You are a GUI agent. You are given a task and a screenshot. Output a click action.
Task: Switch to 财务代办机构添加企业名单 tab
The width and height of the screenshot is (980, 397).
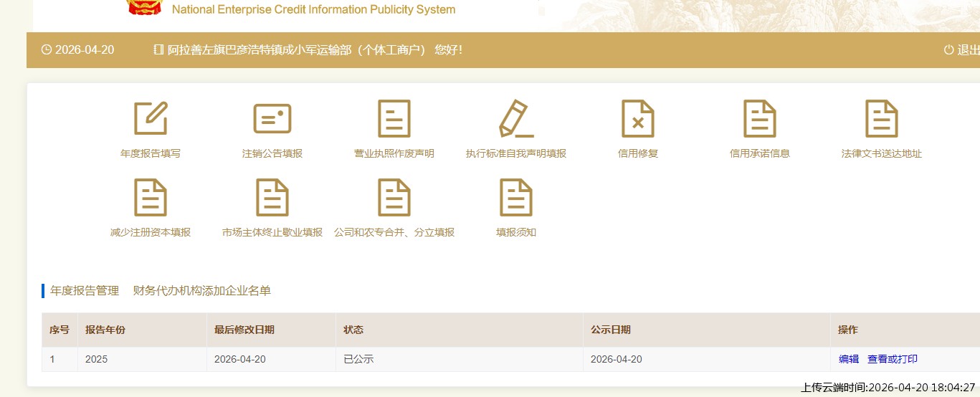click(x=202, y=291)
